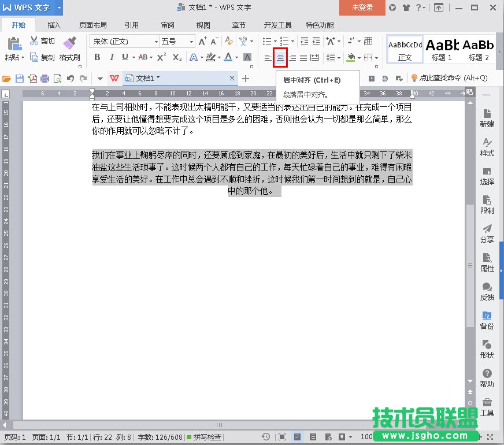
Task: Toggle italic formatting
Action: [112, 57]
